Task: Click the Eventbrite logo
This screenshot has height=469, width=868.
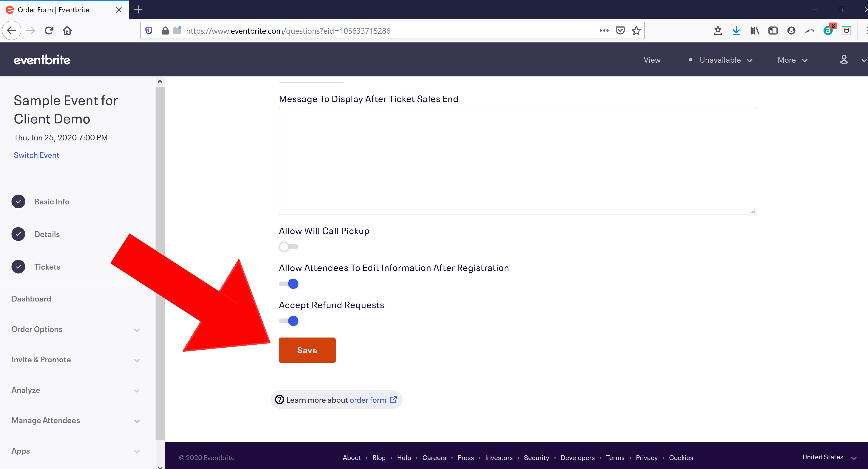Action: tap(42, 60)
